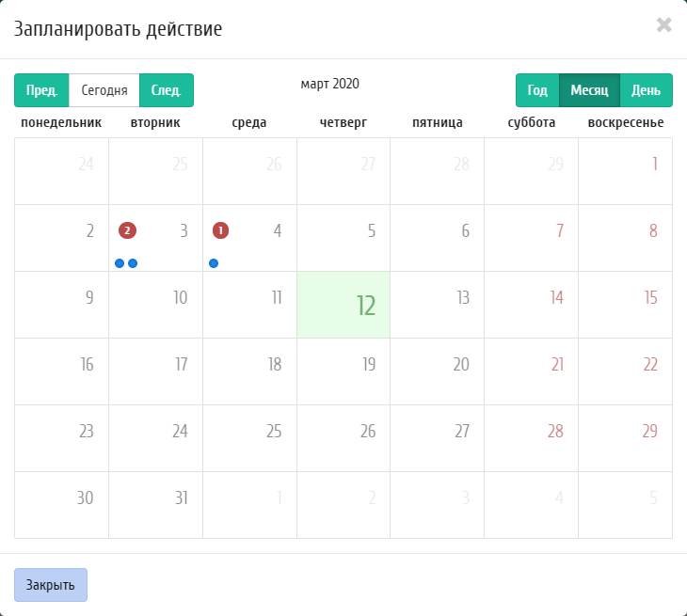Select March 5 in the calendar
Viewport: 687px width, 616px height.
[343, 238]
